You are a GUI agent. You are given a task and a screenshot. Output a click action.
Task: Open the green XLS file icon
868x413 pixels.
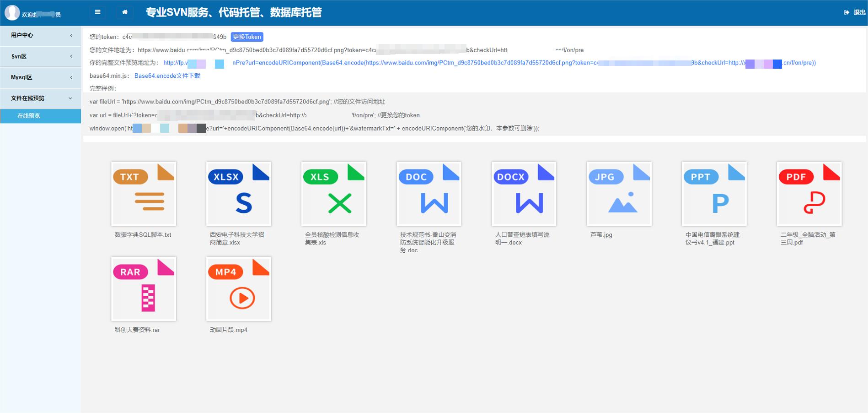(x=334, y=194)
